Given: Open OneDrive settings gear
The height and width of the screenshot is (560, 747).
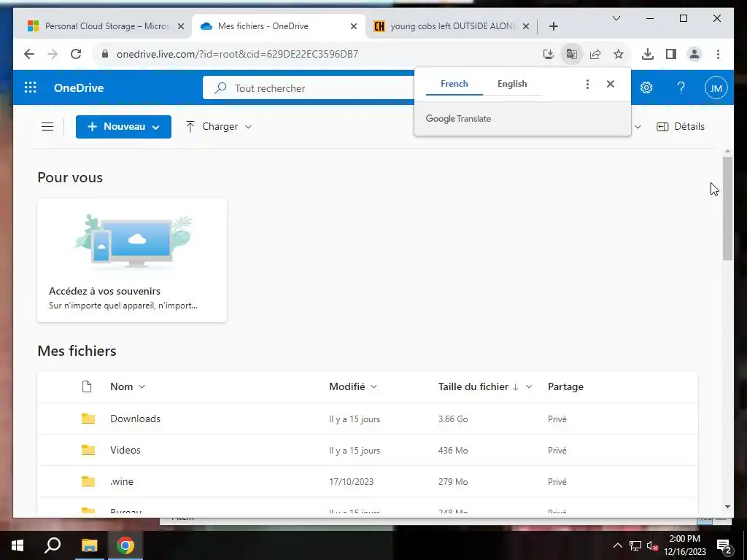Looking at the screenshot, I should click(x=646, y=87).
